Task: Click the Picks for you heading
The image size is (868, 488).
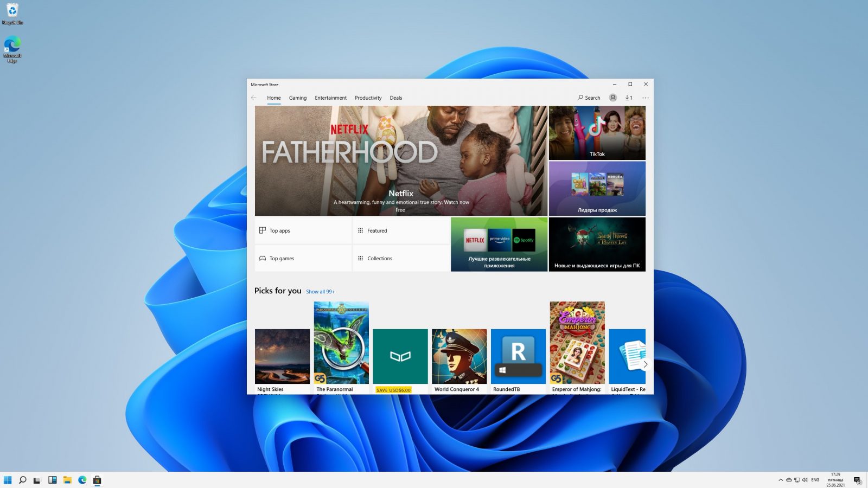Action: coord(278,291)
